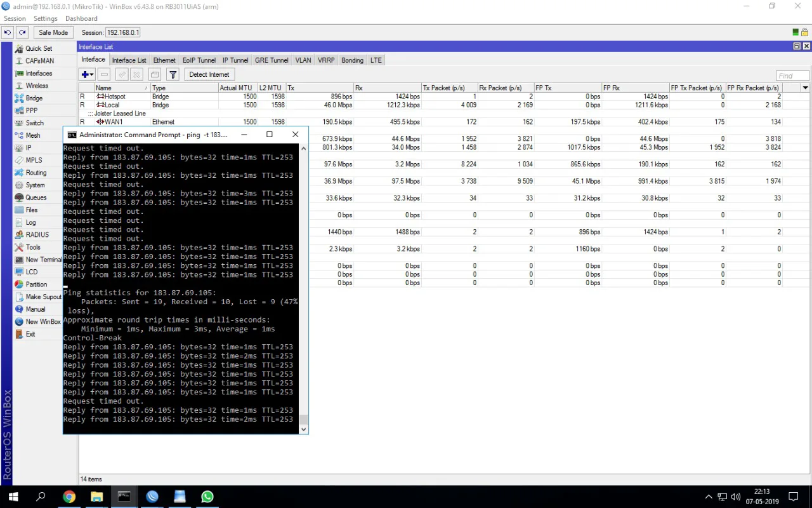
Task: Select Interfaces in the sidebar
Action: [x=38, y=73]
